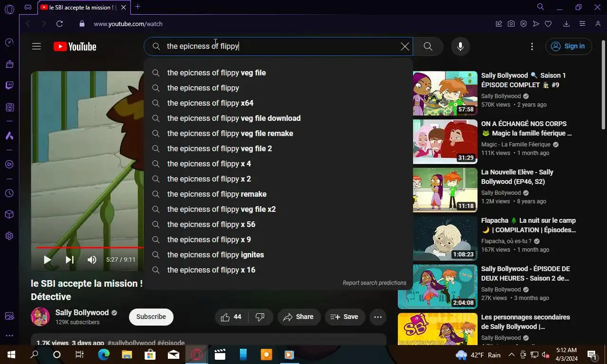Choose suggestion 'the epicness of flippy veg file 2'
The width and height of the screenshot is (607, 364).
tap(278, 149)
